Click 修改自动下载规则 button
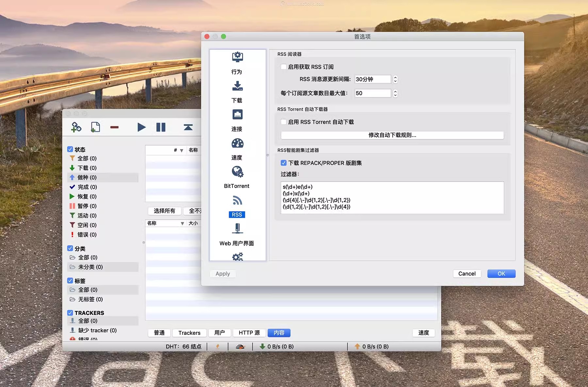Screen dimensions: 588x387 click(x=392, y=135)
